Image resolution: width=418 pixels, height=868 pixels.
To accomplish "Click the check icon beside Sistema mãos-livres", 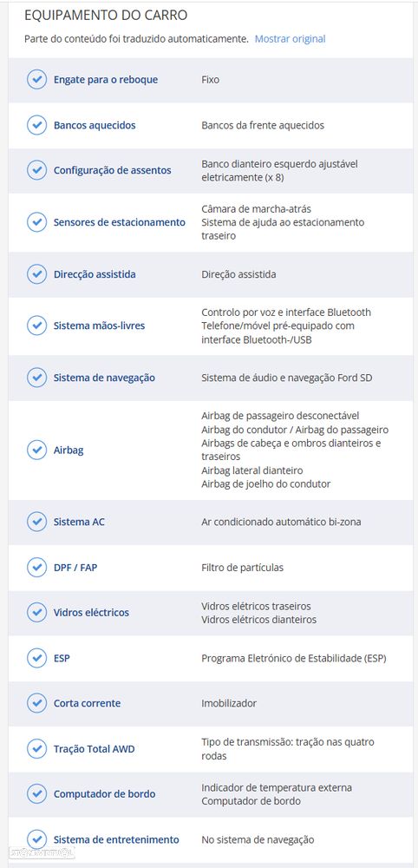I will (36, 325).
